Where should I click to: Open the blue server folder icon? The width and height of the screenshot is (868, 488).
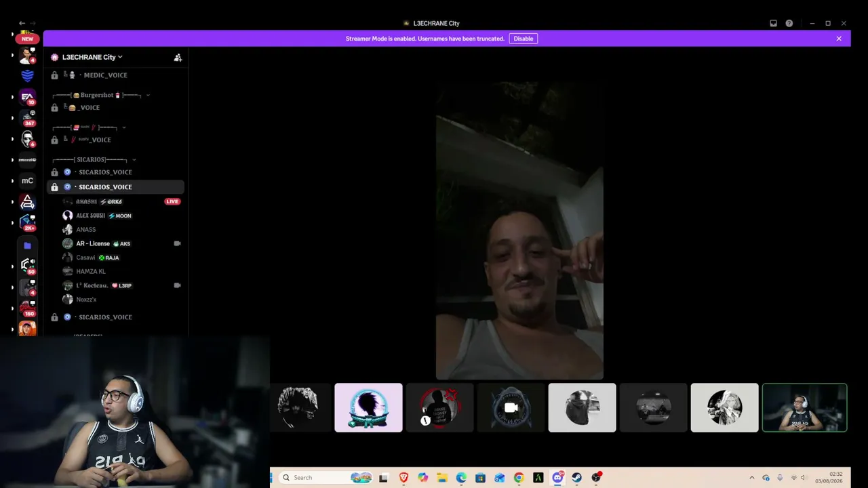click(x=27, y=245)
